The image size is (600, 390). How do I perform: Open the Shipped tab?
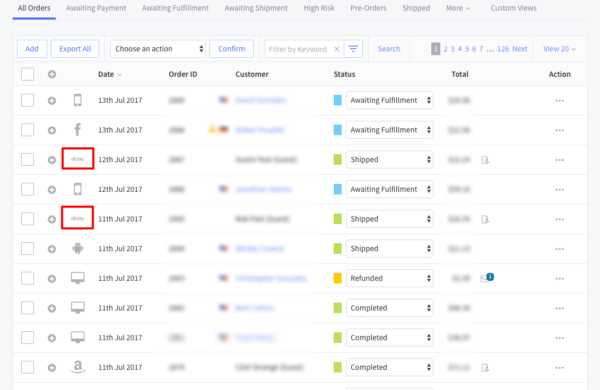416,8
